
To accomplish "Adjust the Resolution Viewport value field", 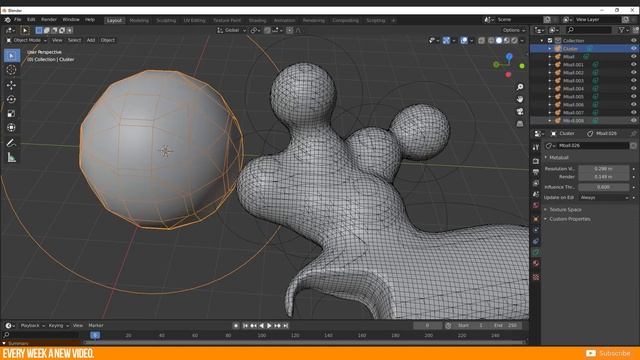I will click(x=603, y=169).
